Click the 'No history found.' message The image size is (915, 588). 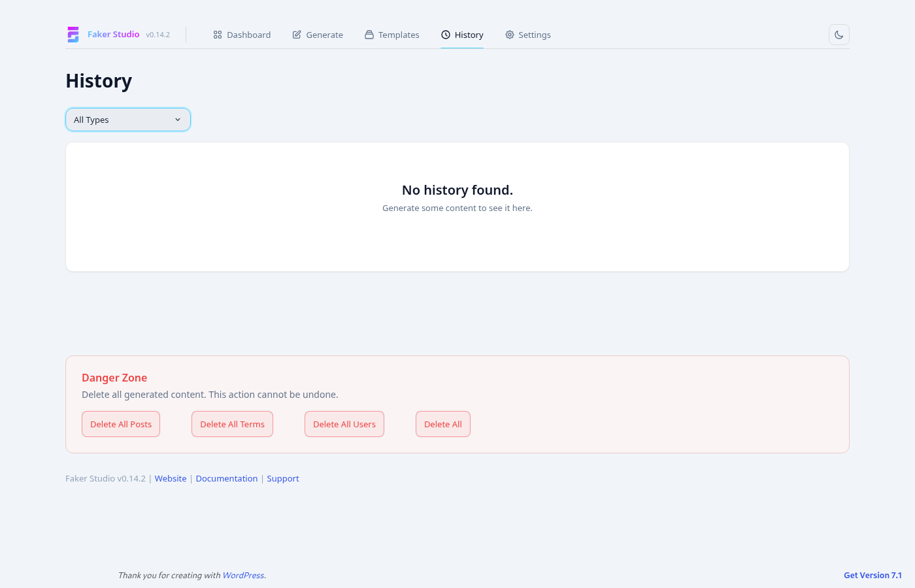(457, 190)
